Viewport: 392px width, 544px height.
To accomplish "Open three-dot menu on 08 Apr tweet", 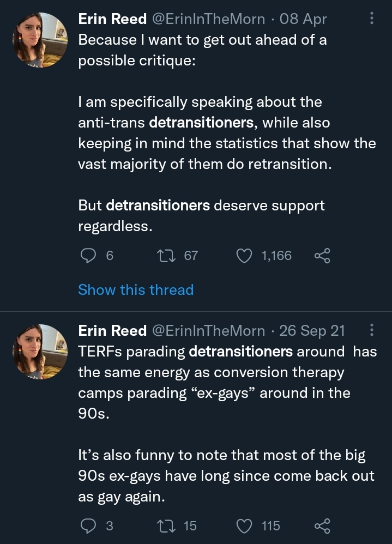I will point(372,19).
